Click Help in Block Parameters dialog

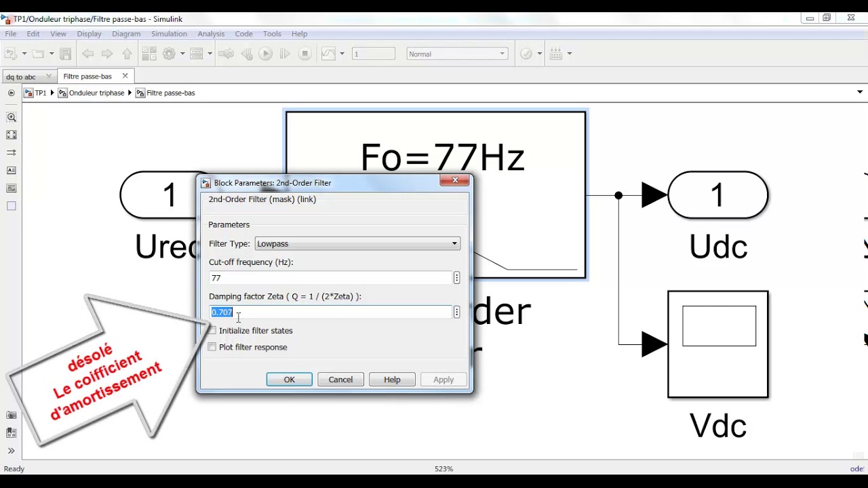click(392, 380)
